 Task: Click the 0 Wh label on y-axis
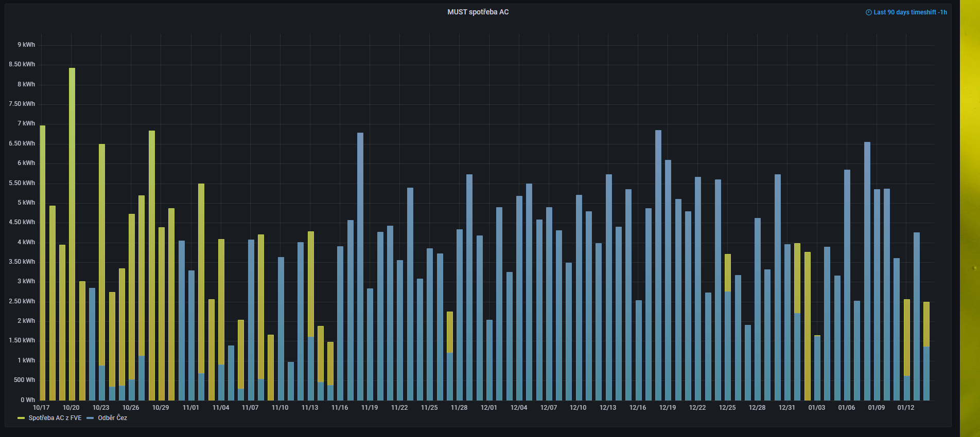(28, 400)
